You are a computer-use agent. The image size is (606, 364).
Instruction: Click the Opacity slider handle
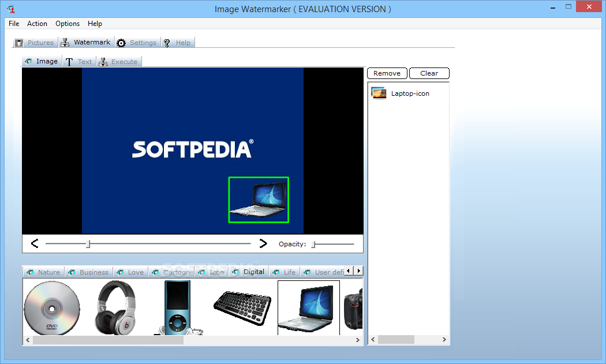pyautogui.click(x=313, y=244)
